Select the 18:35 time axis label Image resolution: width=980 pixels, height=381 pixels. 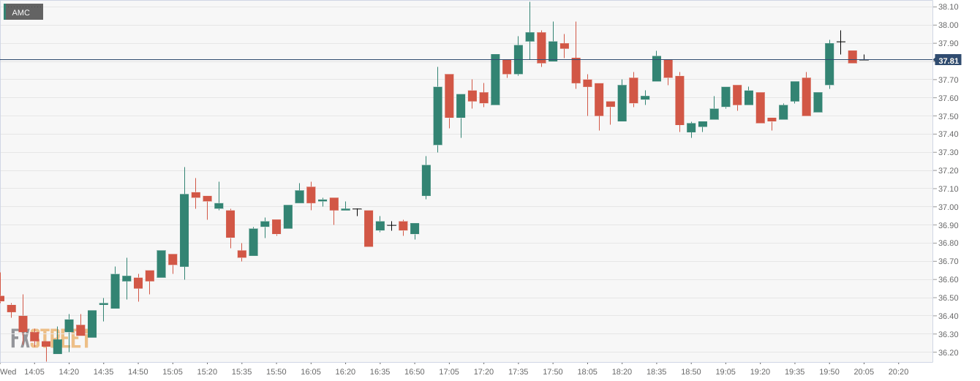657,371
